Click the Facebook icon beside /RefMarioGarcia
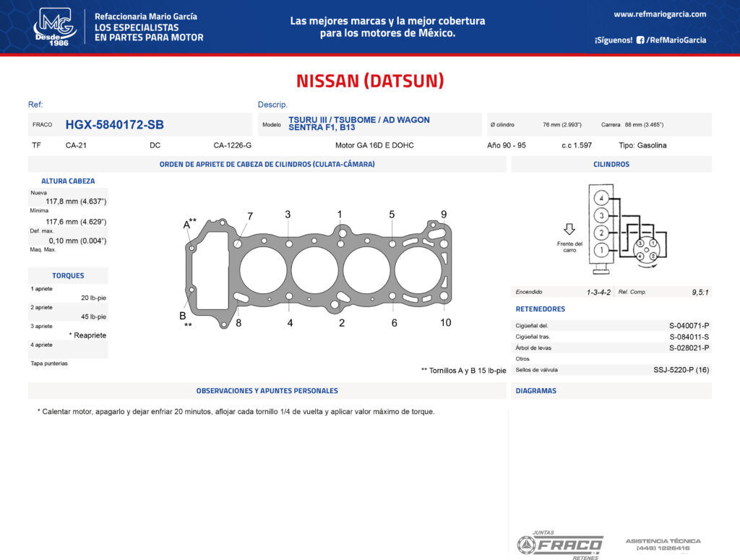Screen dimensions: 740x560 pos(640,40)
